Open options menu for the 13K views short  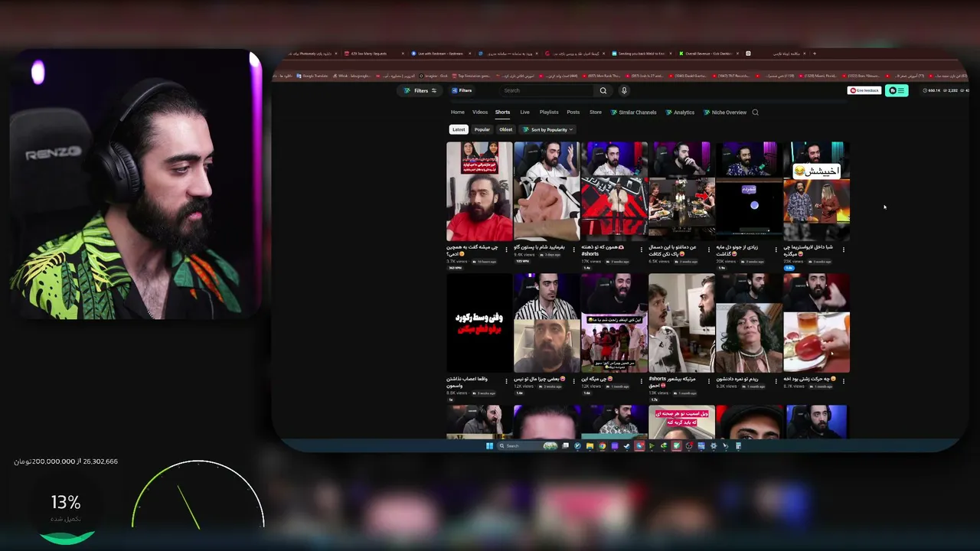tap(708, 381)
